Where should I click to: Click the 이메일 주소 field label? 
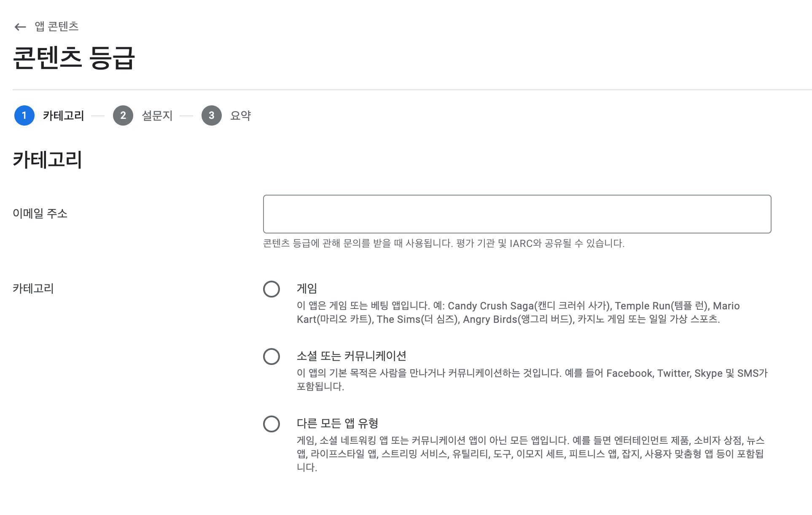click(40, 214)
